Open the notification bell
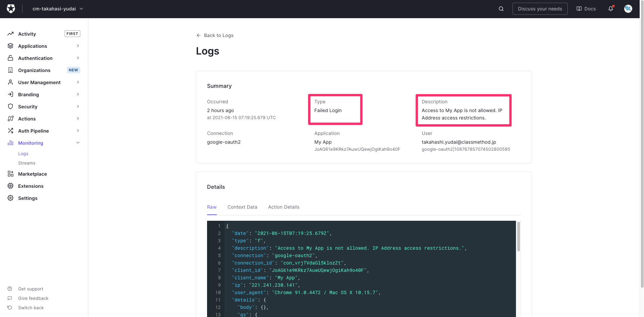Image resolution: width=644 pixels, height=317 pixels. pyautogui.click(x=610, y=8)
